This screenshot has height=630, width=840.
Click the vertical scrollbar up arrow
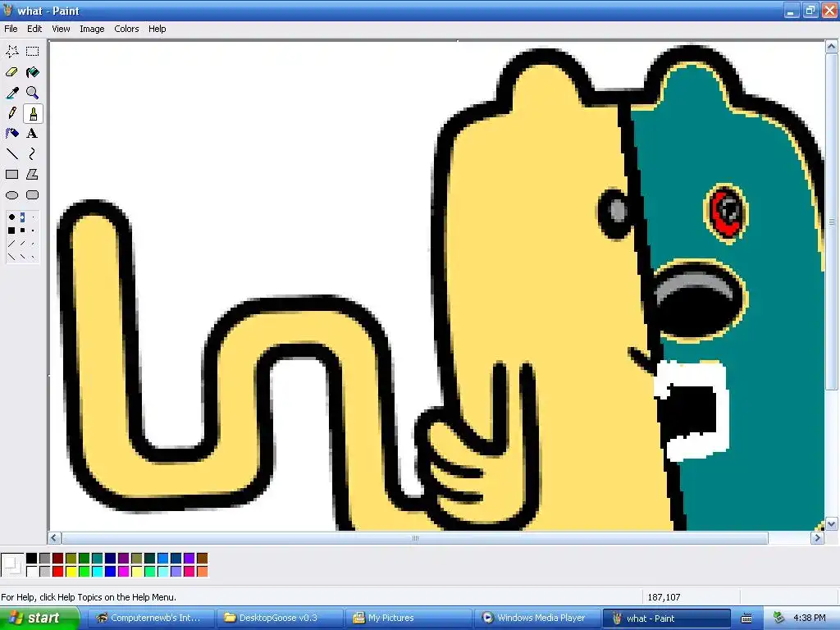click(832, 47)
